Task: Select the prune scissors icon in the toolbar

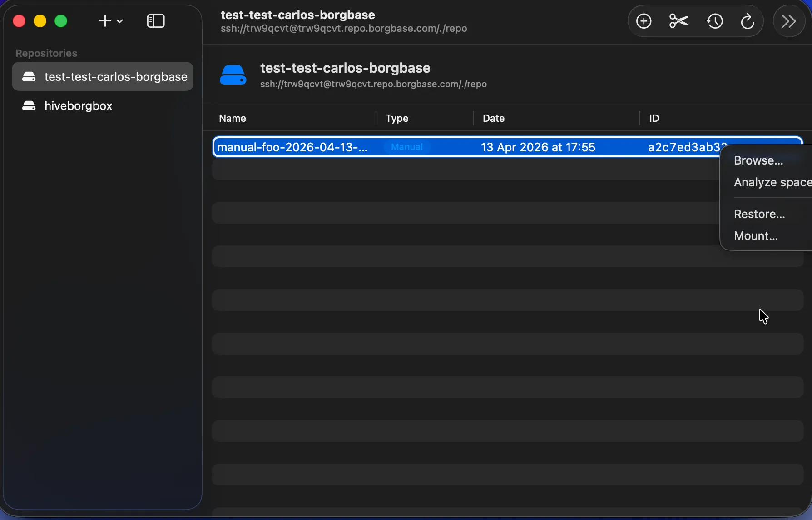Action: (x=678, y=21)
